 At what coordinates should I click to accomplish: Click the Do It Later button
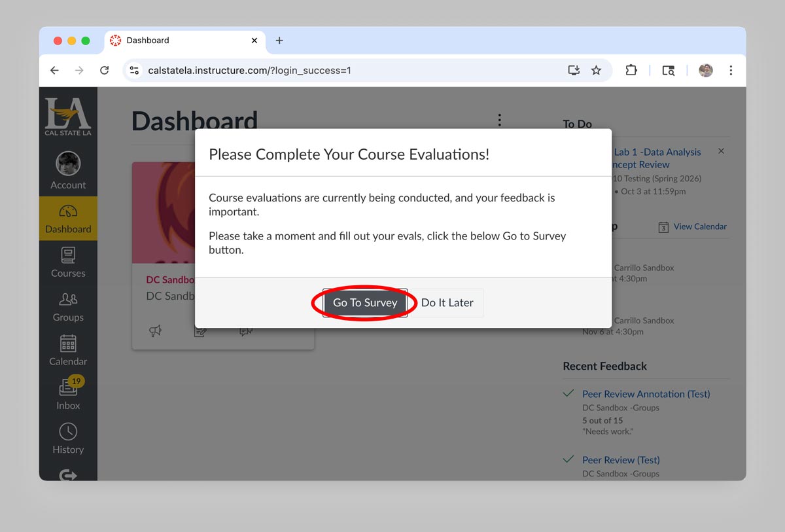click(x=447, y=302)
